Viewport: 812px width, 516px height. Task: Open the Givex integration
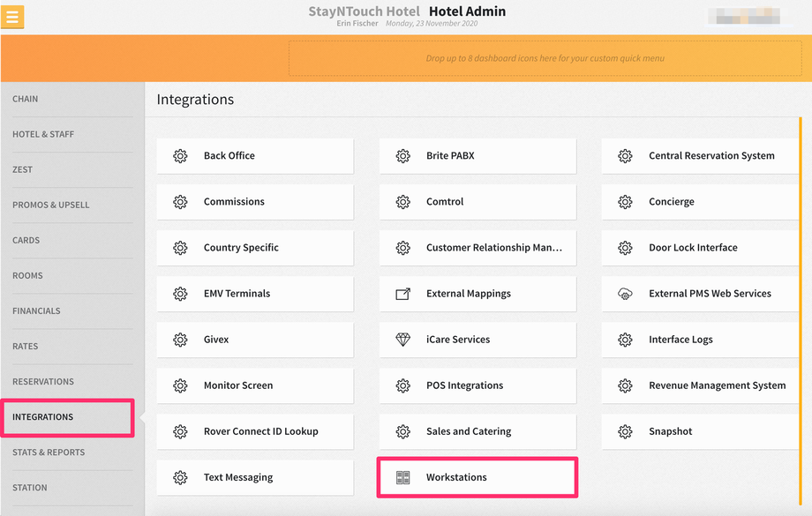pyautogui.click(x=255, y=340)
